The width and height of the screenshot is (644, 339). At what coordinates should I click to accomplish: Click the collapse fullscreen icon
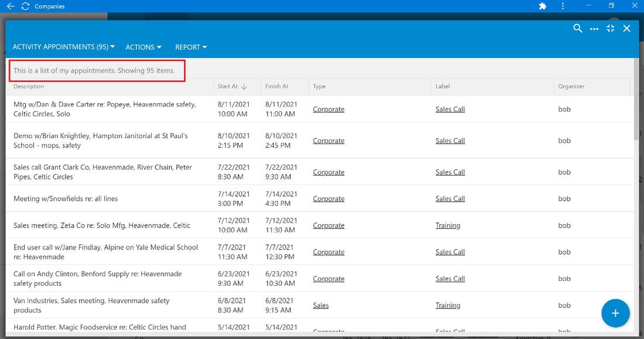tap(611, 28)
